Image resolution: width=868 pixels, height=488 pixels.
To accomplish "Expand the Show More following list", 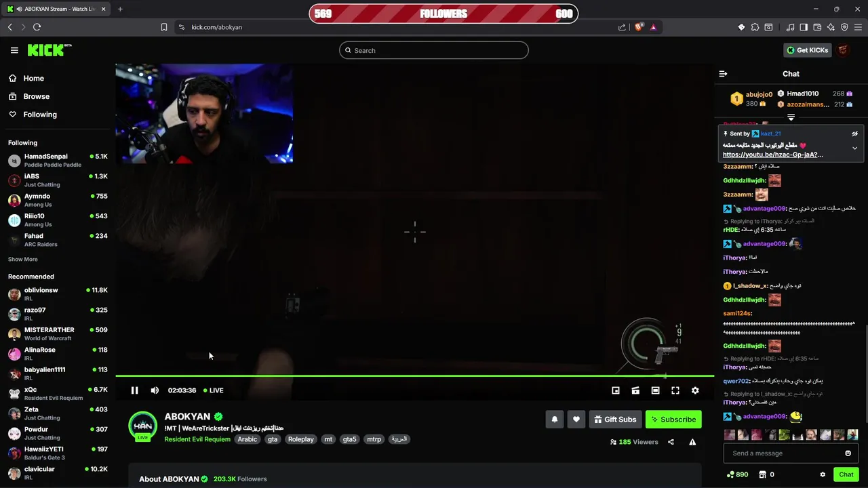I will click(23, 260).
